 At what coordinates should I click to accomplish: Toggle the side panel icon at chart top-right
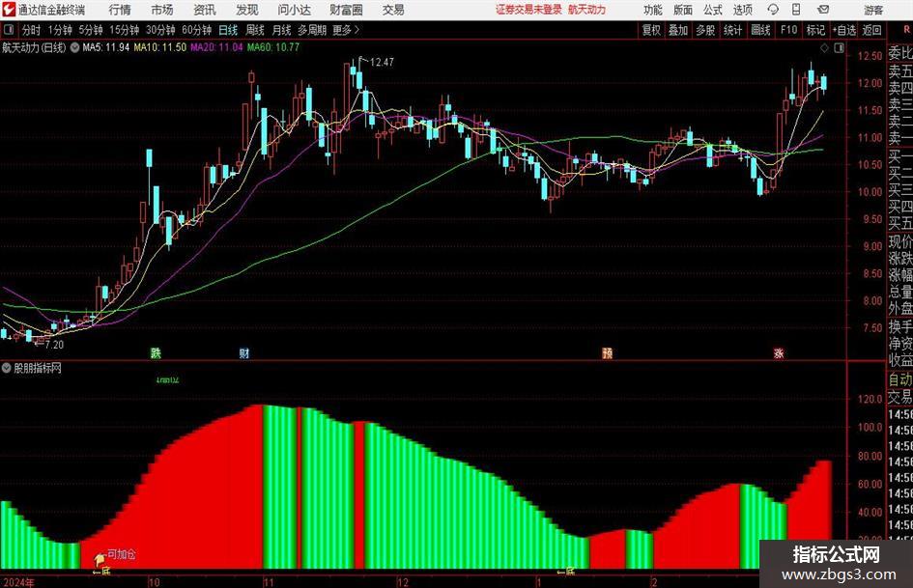(x=839, y=48)
